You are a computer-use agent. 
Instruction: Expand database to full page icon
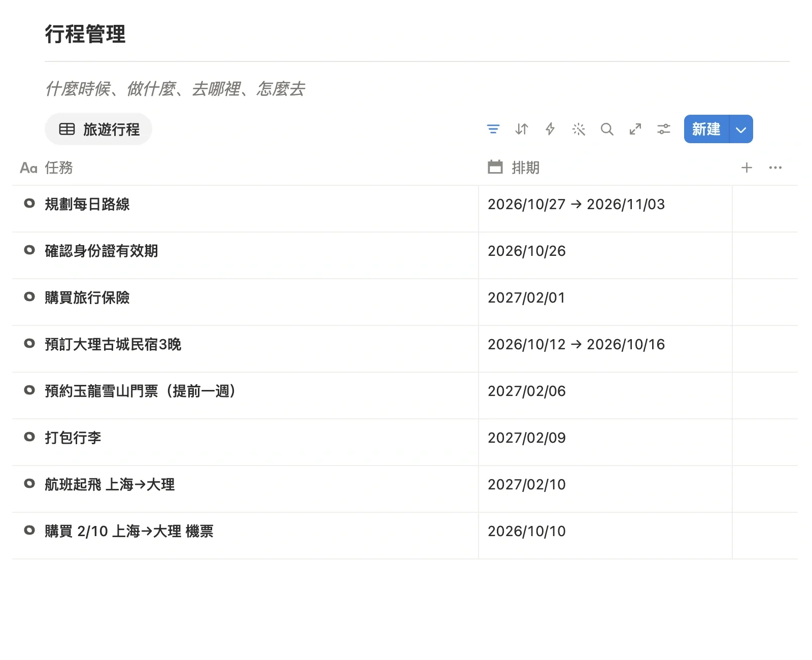tap(635, 129)
